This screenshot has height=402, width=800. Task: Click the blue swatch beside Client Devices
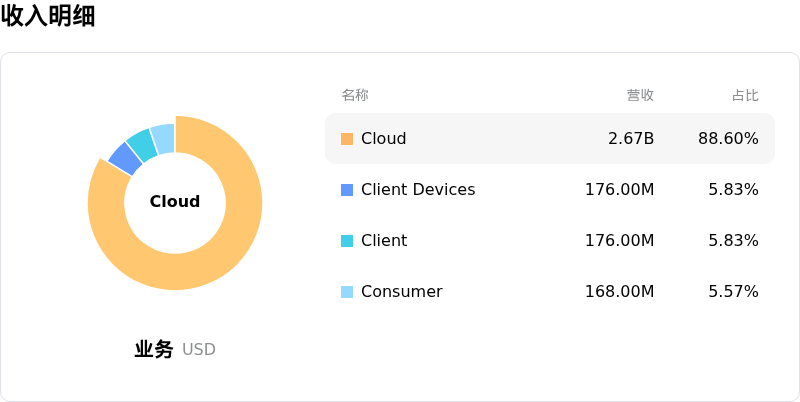point(347,190)
